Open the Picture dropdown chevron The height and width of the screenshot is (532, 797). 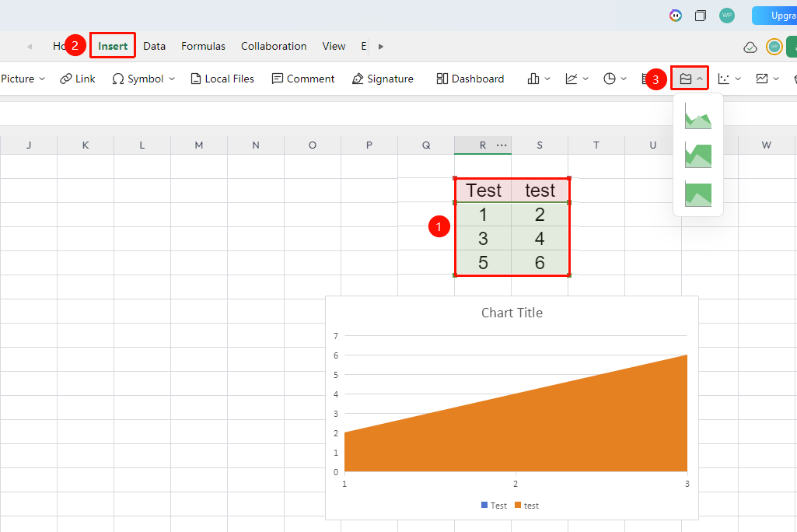(42, 79)
